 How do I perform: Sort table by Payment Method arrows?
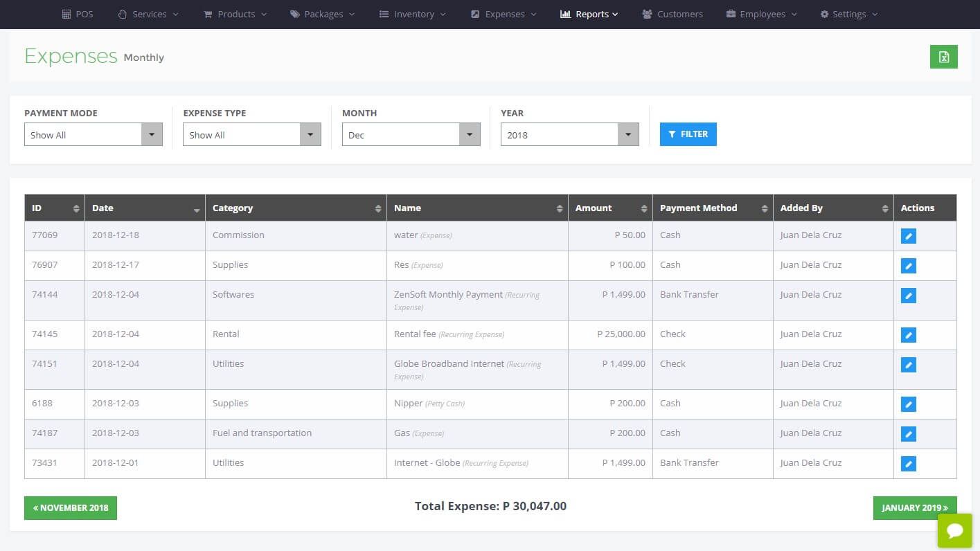click(765, 208)
